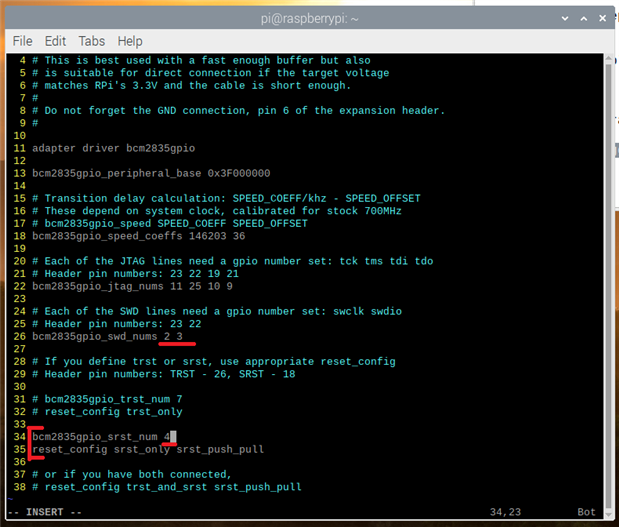Screen dimensions: 619x527
Task: Click 'bcm2835gpio_peripheral_base 0x3F000000' line
Action: click(151, 173)
